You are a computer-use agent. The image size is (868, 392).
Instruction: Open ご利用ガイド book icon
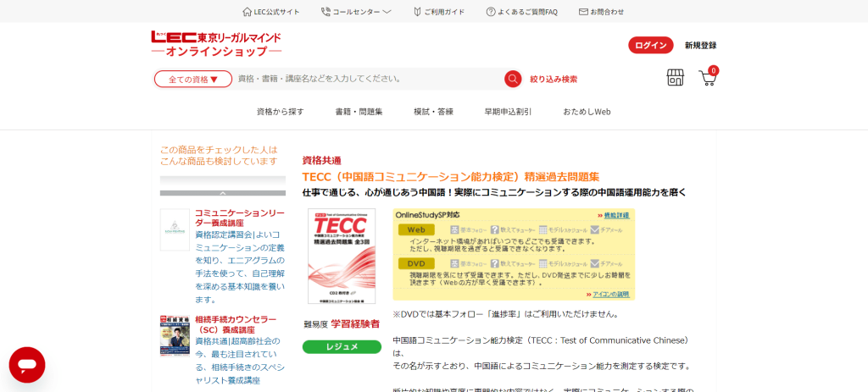[418, 12]
